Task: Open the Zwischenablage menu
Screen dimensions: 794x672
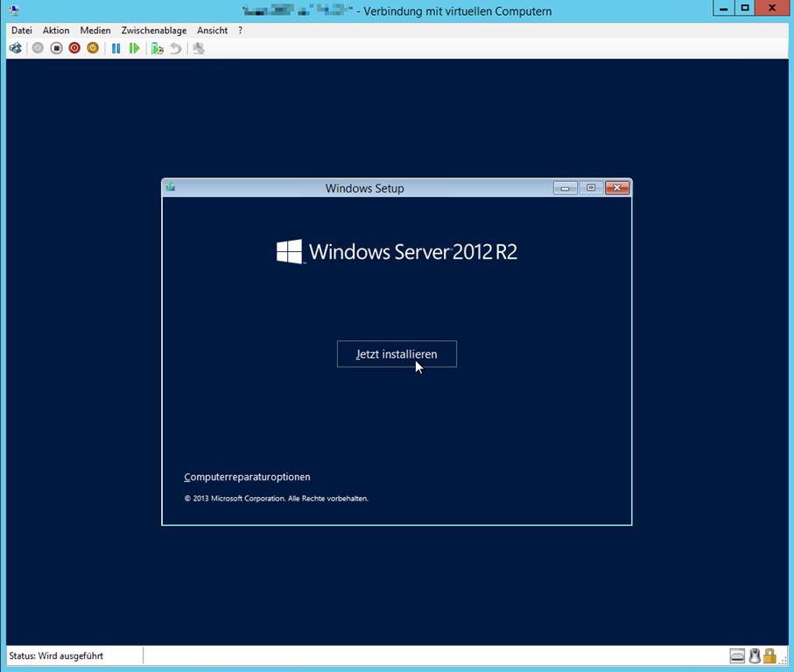Action: coord(154,30)
